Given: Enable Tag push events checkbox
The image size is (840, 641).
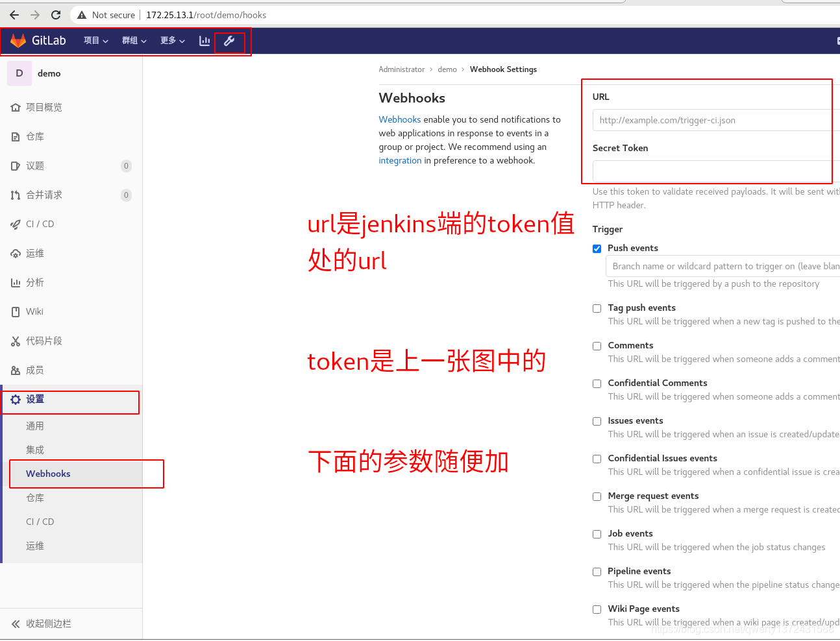Looking at the screenshot, I should click(x=597, y=308).
